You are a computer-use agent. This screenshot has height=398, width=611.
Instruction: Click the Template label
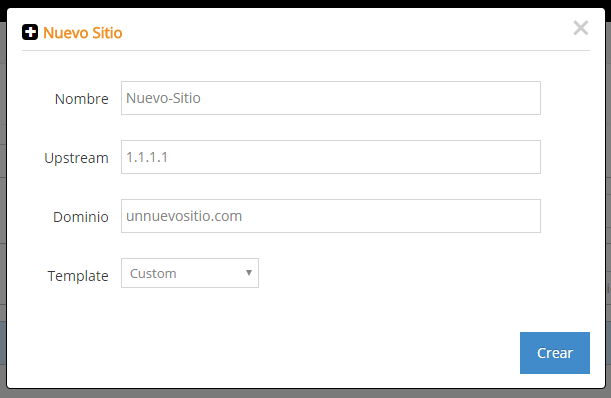tap(78, 276)
